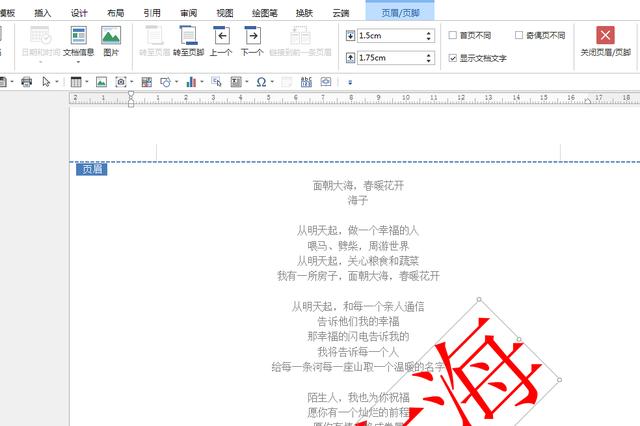
Task: Click the last icon after the abc icon
Action: tap(326, 82)
